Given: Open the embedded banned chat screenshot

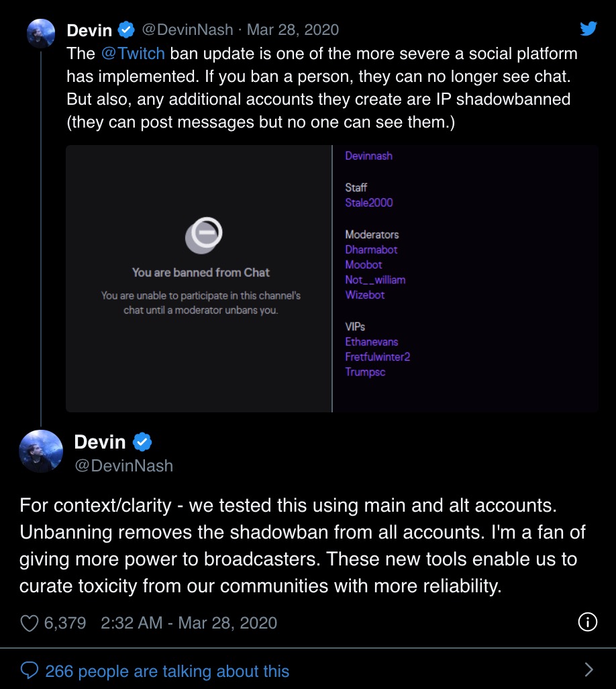Looking at the screenshot, I should tap(332, 279).
